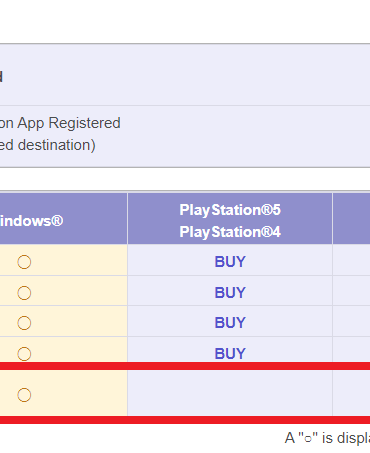Image resolution: width=370 pixels, height=453 pixels.
Task: Click the fourth circle just above the red border
Action: click(x=24, y=354)
